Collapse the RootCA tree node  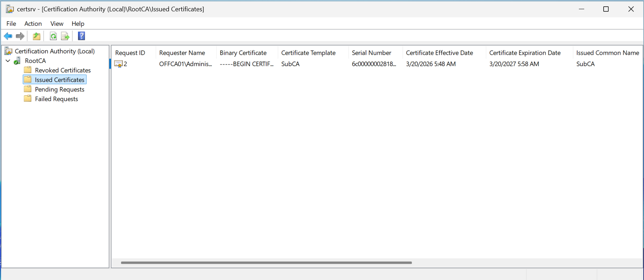[x=8, y=61]
